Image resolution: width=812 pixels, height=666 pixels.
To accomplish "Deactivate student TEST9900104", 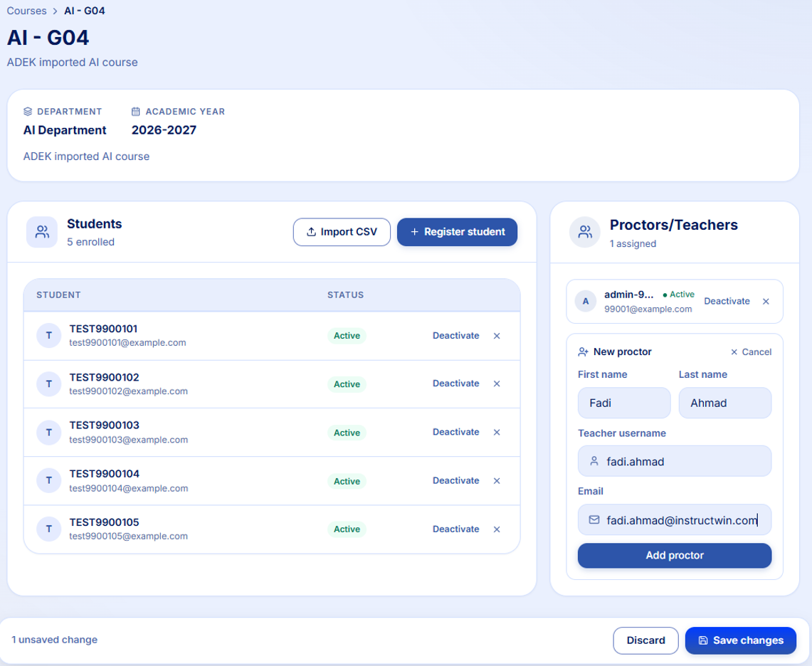I will [455, 480].
